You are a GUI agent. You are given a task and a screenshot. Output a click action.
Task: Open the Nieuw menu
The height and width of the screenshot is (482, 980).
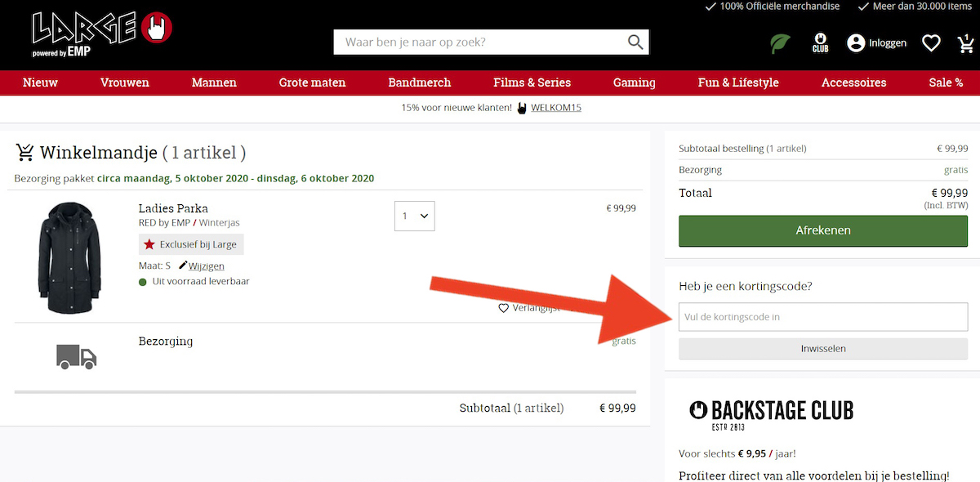click(40, 83)
